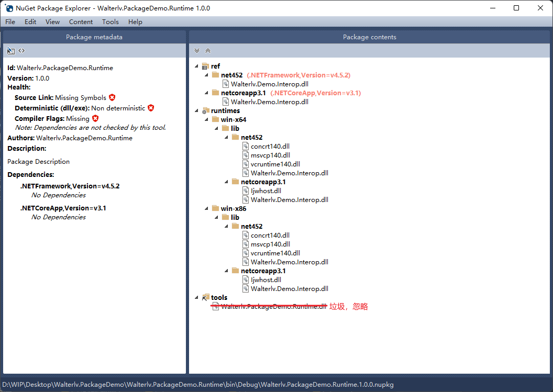This screenshot has height=392, width=553.
Task: Click the edit metadata icon
Action: pyautogui.click(x=11, y=51)
